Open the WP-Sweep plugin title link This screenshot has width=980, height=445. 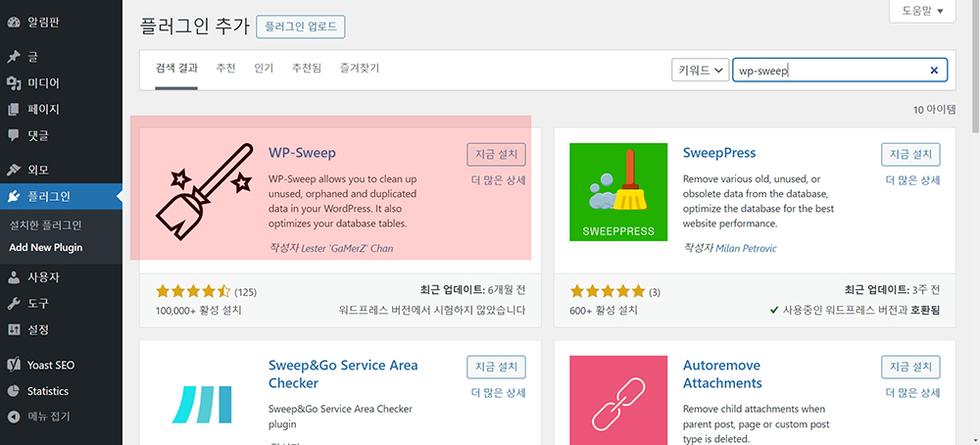303,153
